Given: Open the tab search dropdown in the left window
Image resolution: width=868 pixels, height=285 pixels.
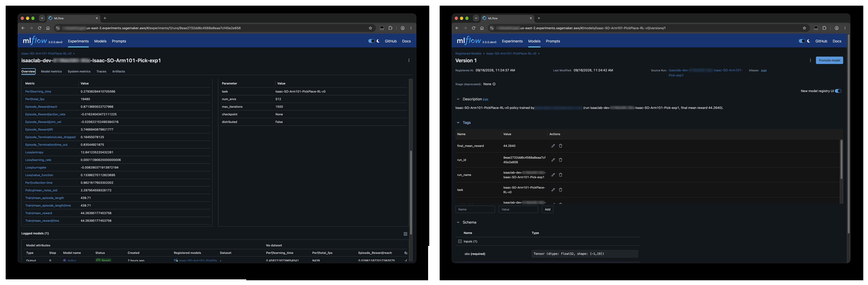Looking at the screenshot, I should point(42,18).
